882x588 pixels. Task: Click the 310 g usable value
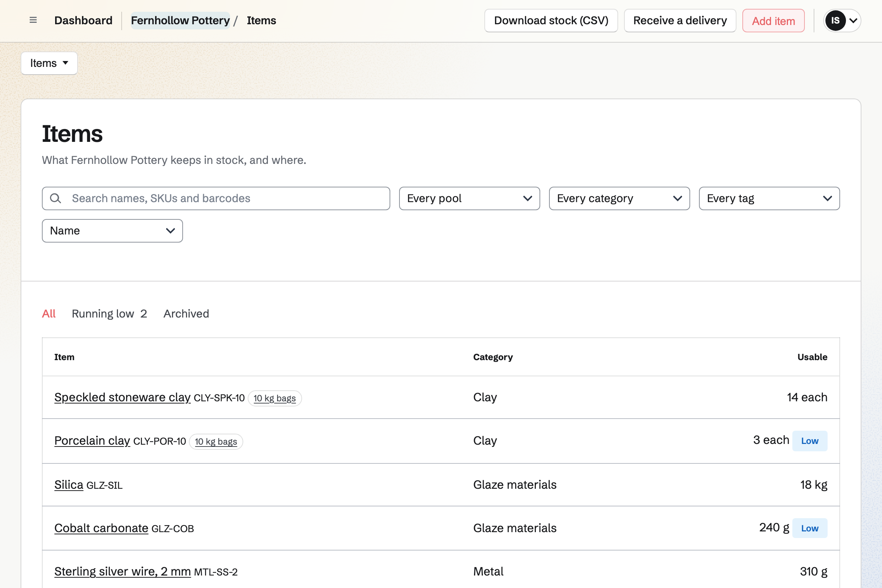813,571
